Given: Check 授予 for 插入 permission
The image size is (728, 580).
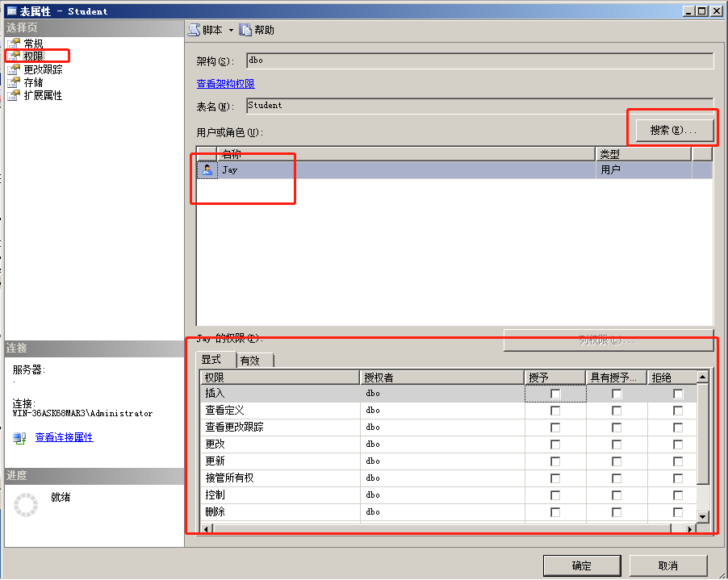Looking at the screenshot, I should coord(555,394).
